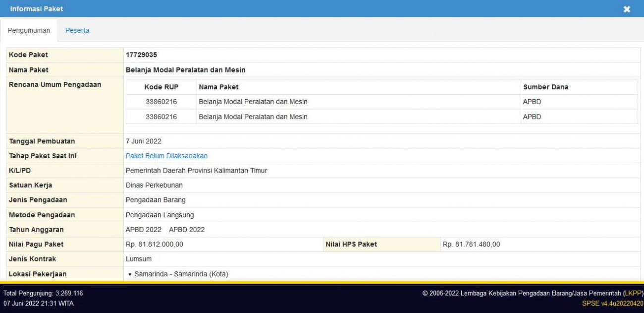This screenshot has width=644, height=313.
Task: Click the Nama Paket header cell
Action: (213, 87)
